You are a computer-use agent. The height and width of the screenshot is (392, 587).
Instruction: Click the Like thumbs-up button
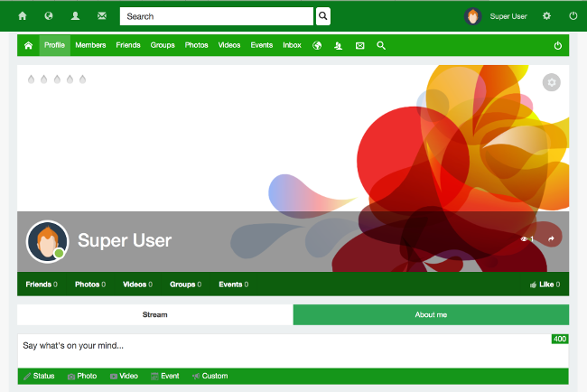[545, 285]
